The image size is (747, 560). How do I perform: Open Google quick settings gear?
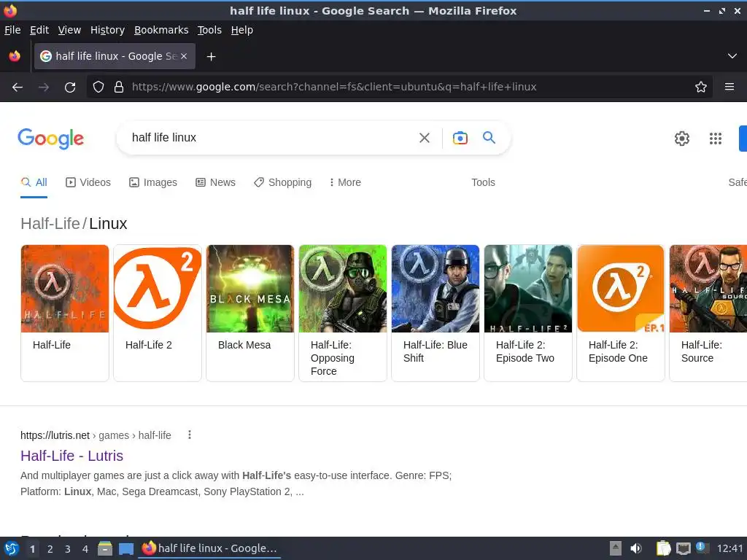(x=682, y=139)
